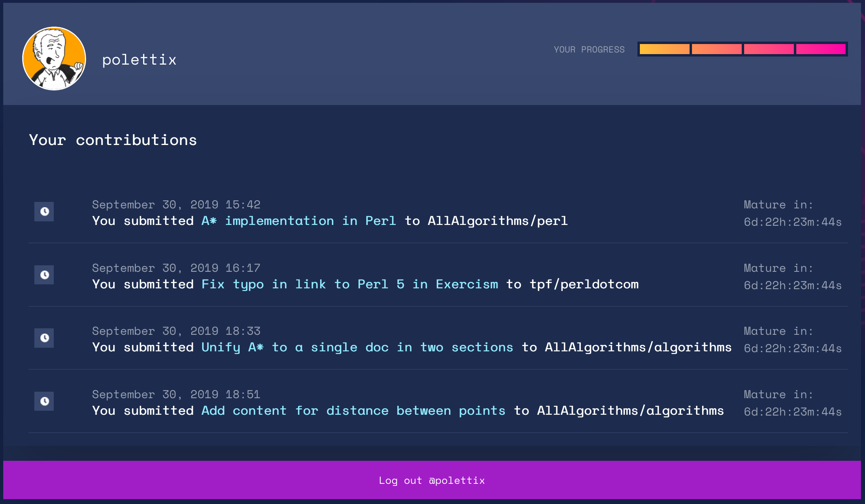Click 'Mature in:' label in Fix typo row
865x504 pixels.
[778, 268]
